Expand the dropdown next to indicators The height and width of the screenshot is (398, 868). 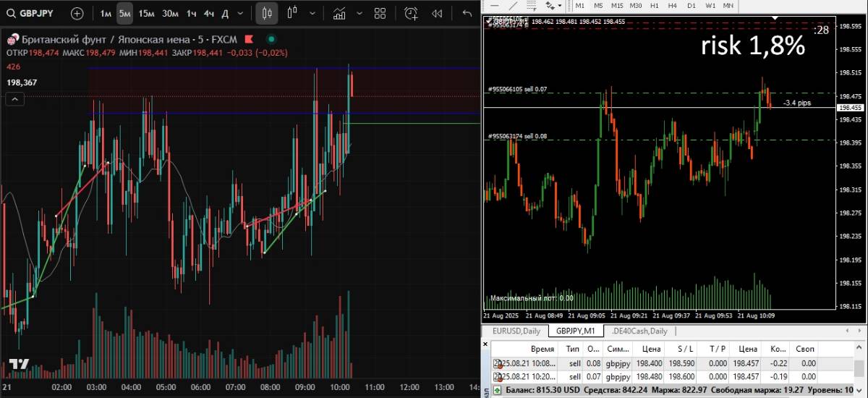[359, 13]
